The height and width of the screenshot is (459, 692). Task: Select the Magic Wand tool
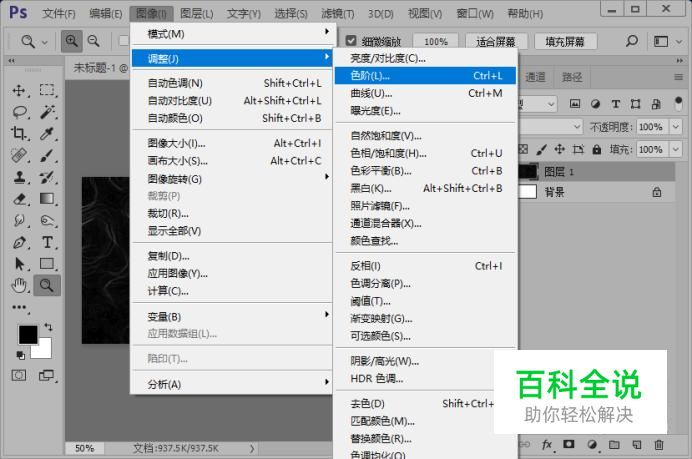(47, 112)
